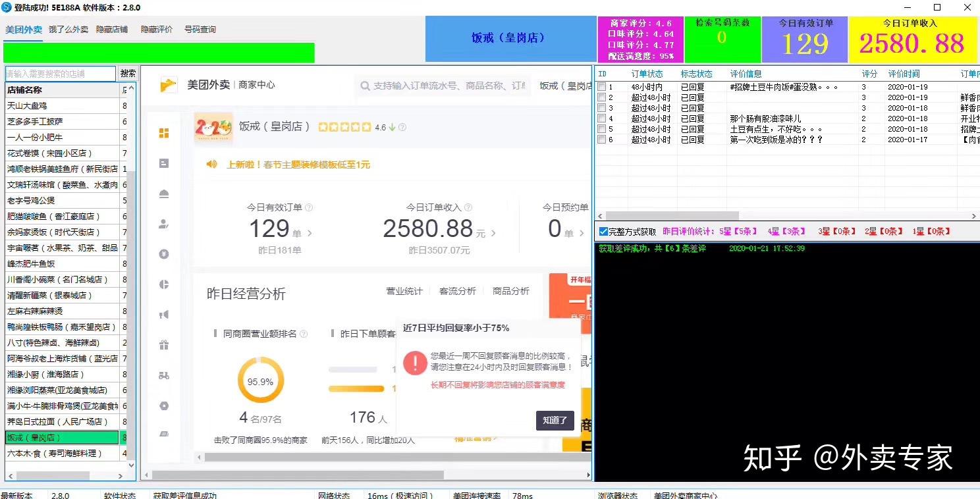980x499 pixels.
Task: Open the hexagon settings icon in sidebar
Action: (164, 406)
